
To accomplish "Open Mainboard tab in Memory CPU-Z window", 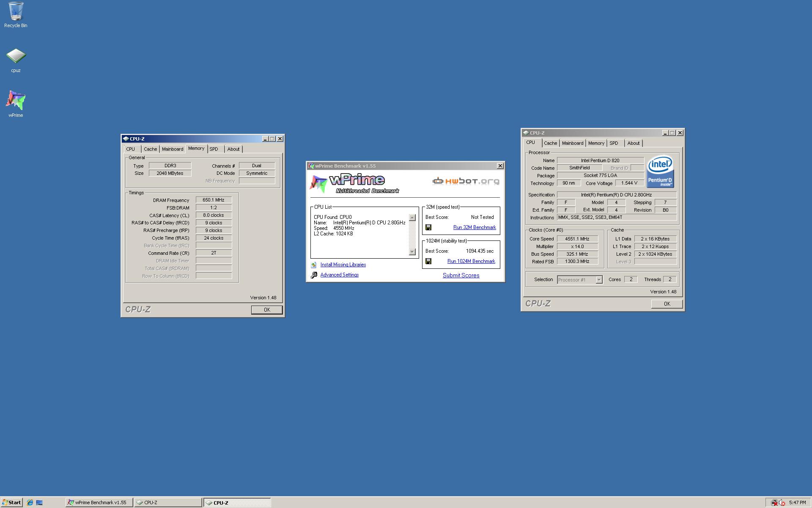I will (x=173, y=149).
